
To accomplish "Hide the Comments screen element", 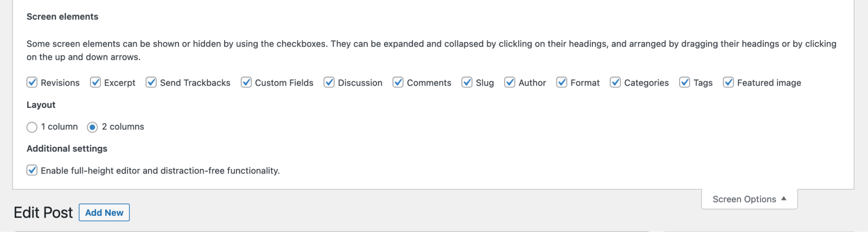I will pyautogui.click(x=398, y=82).
